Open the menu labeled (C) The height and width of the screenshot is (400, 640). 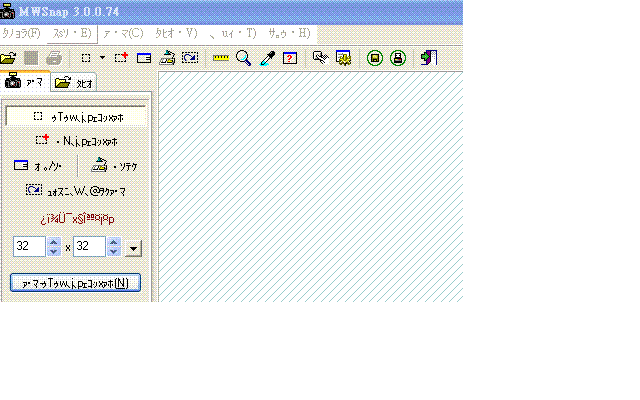[x=123, y=33]
